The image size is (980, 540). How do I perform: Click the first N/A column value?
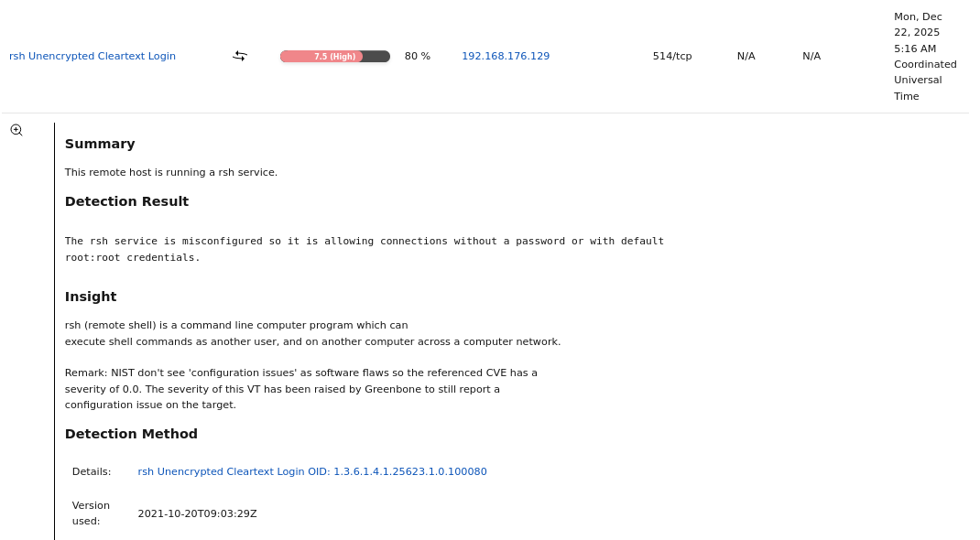point(746,56)
